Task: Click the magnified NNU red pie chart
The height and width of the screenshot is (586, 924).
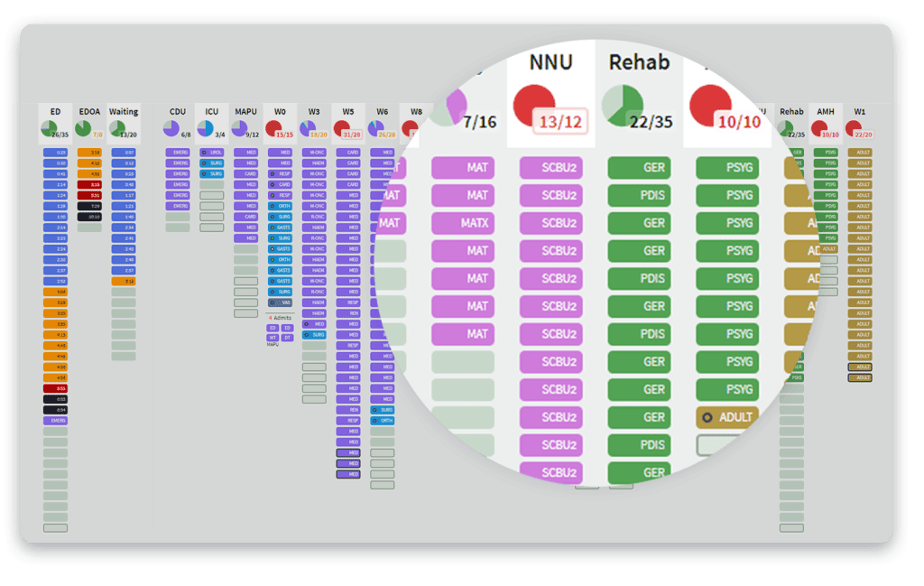Action: 535,107
